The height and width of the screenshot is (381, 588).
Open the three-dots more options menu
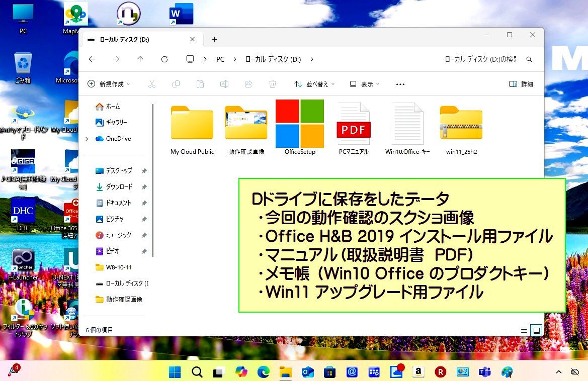click(x=400, y=84)
